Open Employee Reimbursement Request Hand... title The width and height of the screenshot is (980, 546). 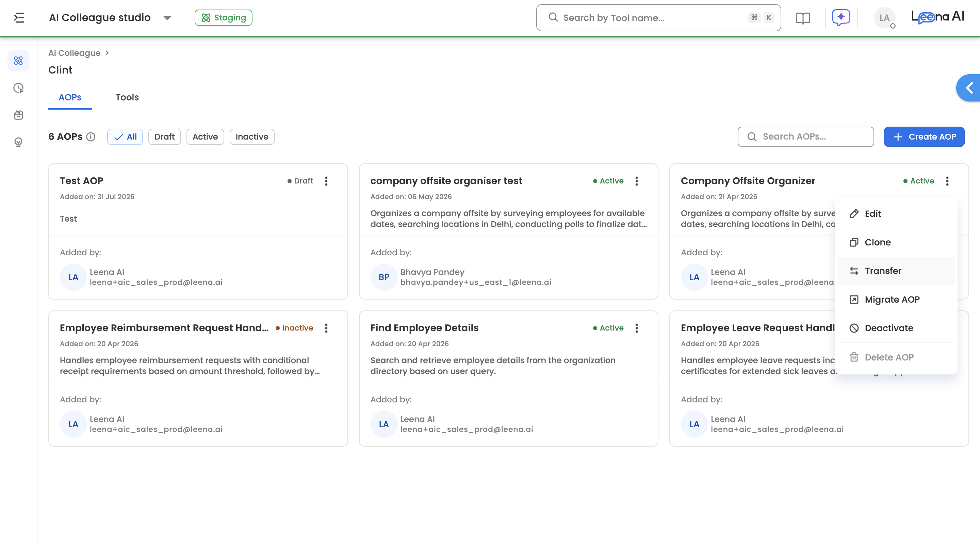(x=164, y=328)
